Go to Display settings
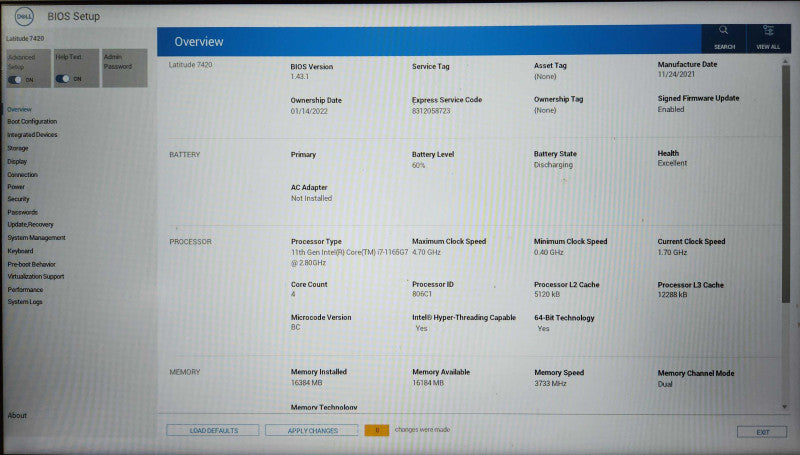This screenshot has height=455, width=800. pyautogui.click(x=17, y=161)
